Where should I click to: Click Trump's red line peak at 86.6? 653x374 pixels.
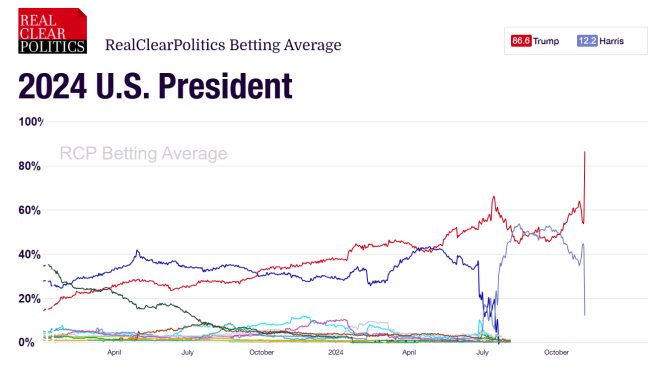pos(585,152)
